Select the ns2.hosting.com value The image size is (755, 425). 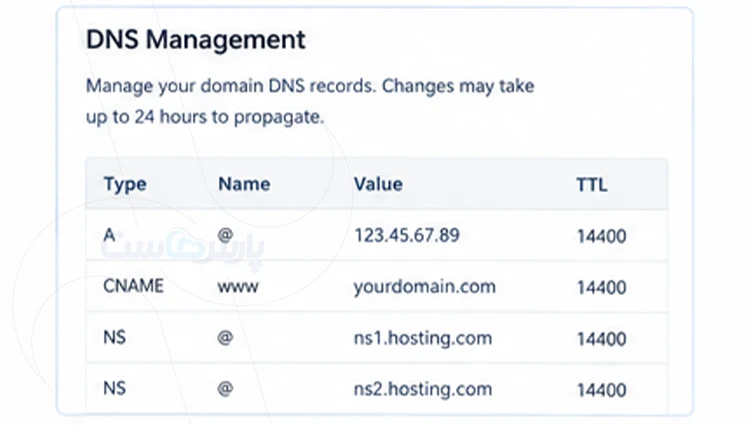pos(423,389)
